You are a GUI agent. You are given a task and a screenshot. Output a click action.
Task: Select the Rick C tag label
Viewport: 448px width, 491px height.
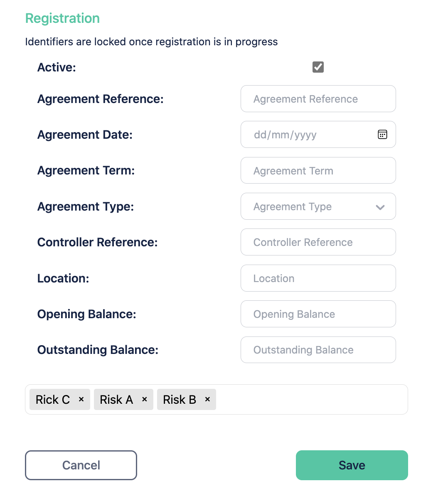53,400
